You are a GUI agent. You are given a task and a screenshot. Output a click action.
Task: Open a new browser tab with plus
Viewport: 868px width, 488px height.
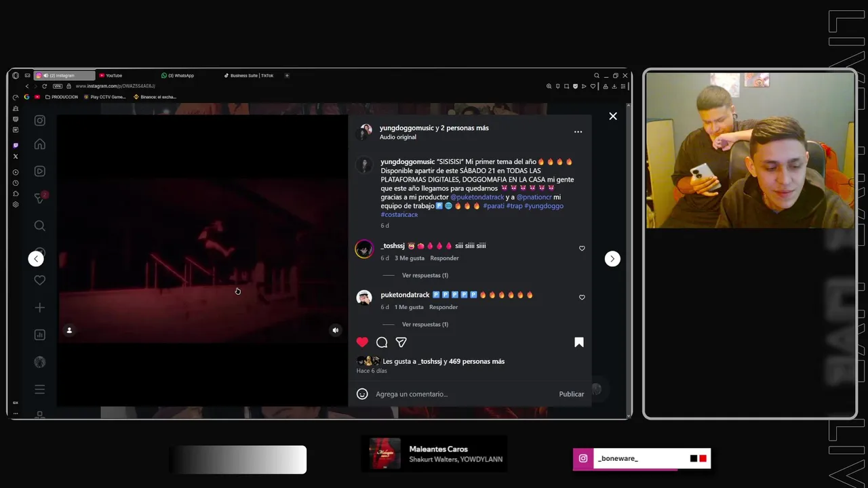(287, 75)
